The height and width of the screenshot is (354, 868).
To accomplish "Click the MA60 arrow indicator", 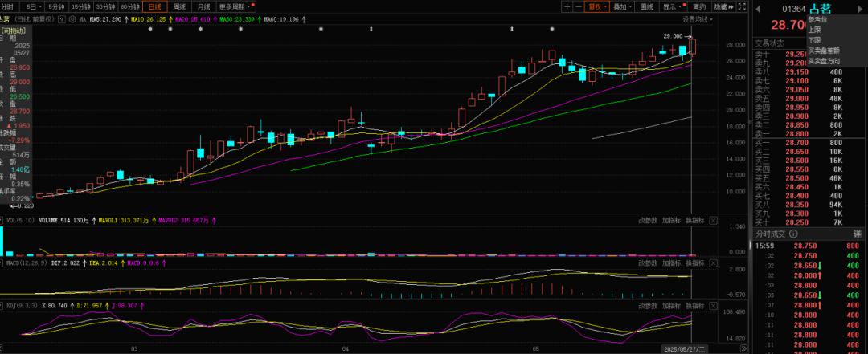I will (x=304, y=19).
